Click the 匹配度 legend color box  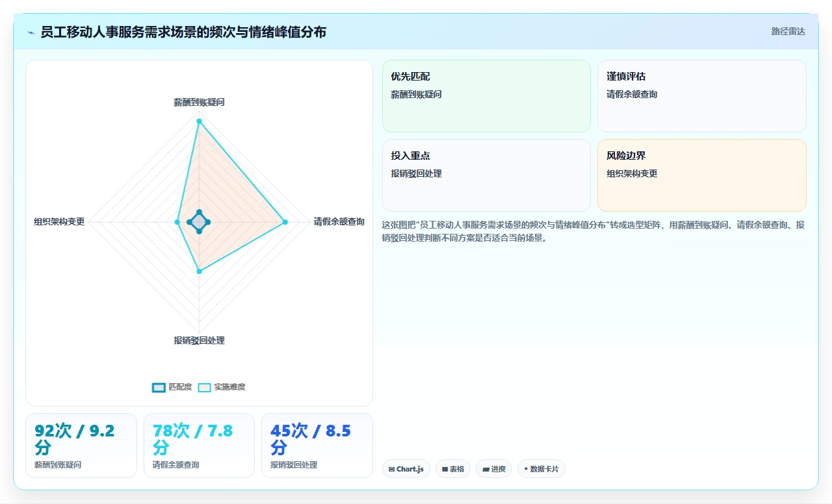[x=159, y=388]
